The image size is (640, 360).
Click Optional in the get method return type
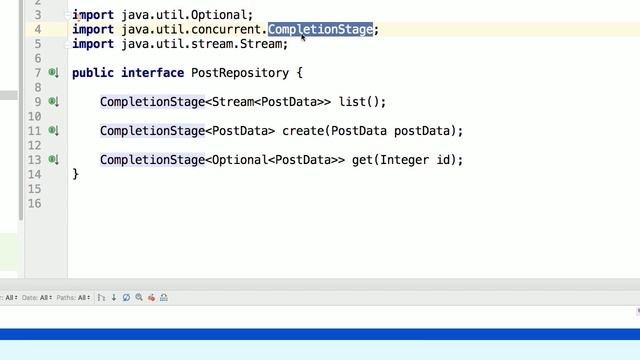coord(240,160)
